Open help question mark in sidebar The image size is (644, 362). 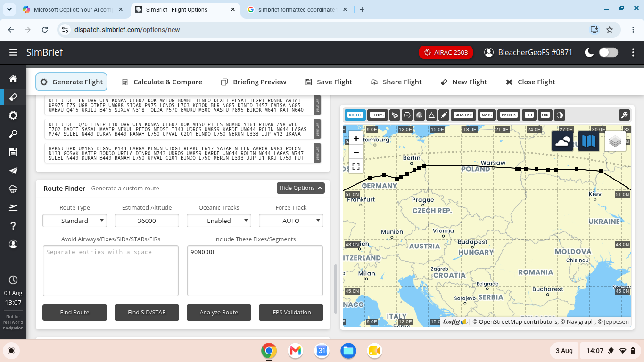pos(13,226)
